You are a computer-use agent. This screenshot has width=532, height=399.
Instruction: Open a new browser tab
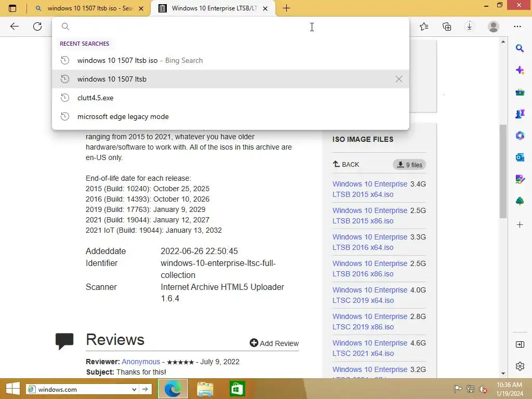286,8
